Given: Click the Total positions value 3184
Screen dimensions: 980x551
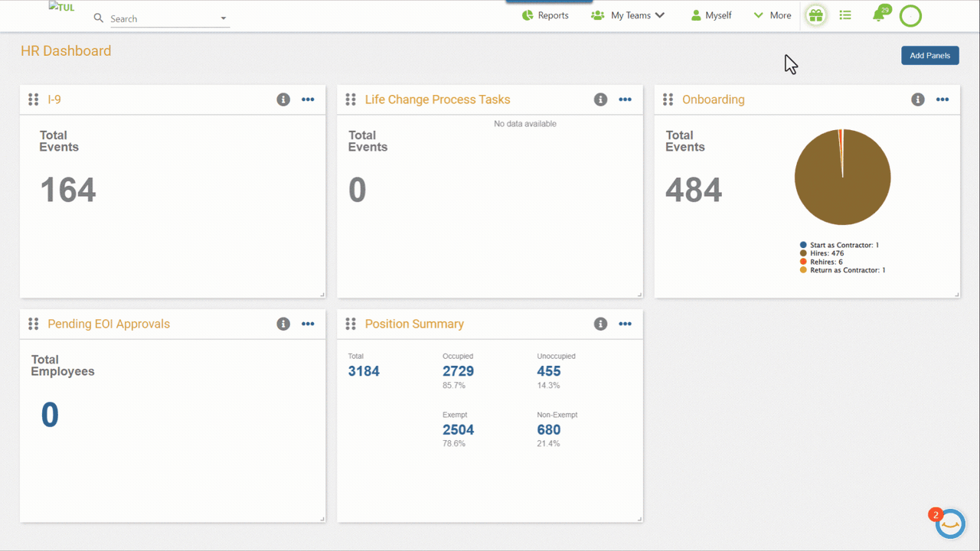Looking at the screenshot, I should [x=364, y=371].
